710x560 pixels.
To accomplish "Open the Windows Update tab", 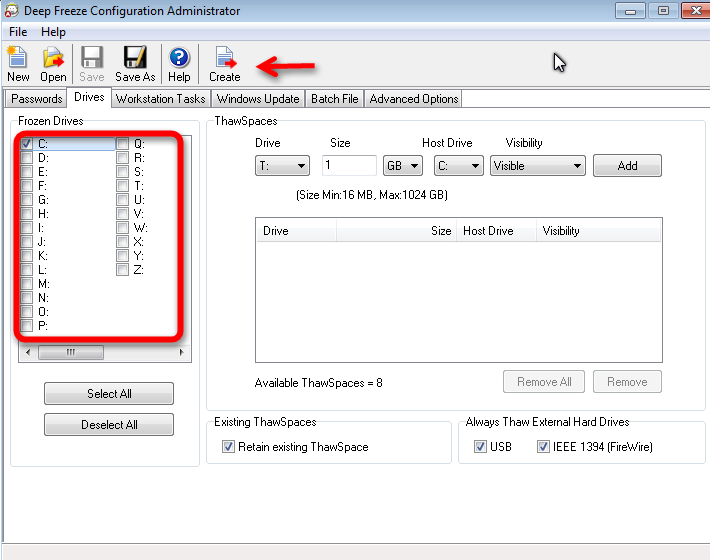I will 258,99.
